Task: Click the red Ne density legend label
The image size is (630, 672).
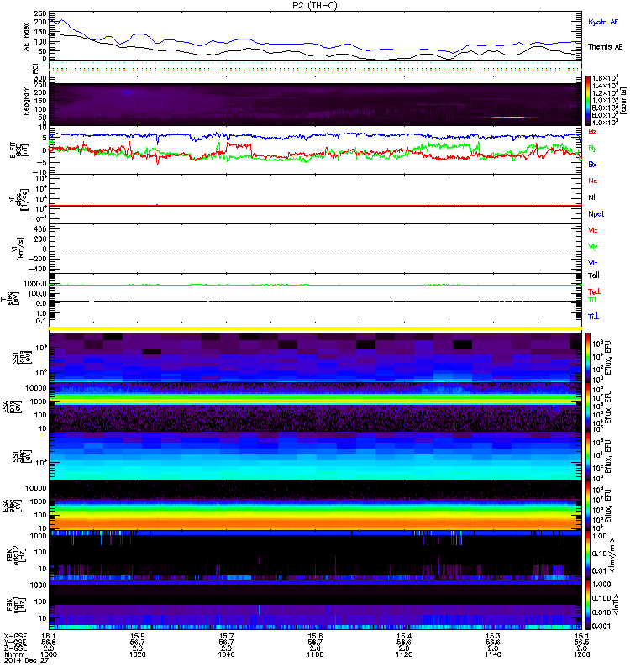Action: (x=593, y=181)
